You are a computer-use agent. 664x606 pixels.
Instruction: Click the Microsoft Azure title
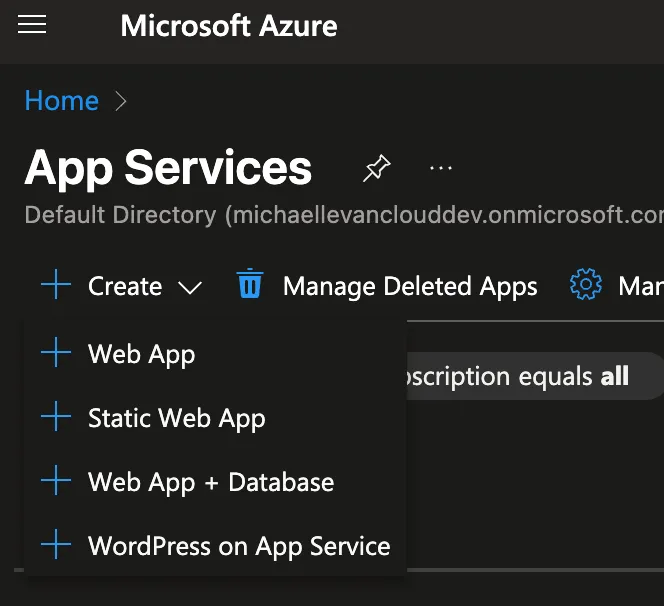(x=229, y=26)
